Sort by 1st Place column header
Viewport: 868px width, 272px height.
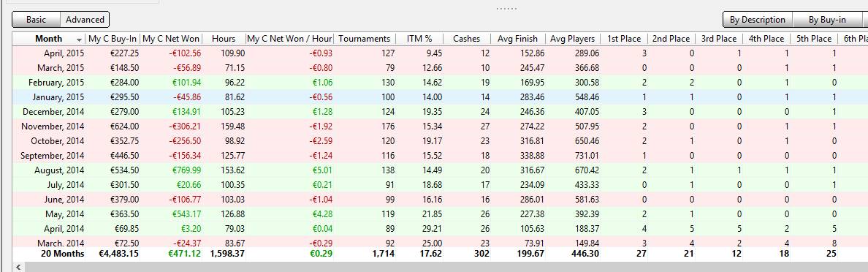(x=624, y=39)
